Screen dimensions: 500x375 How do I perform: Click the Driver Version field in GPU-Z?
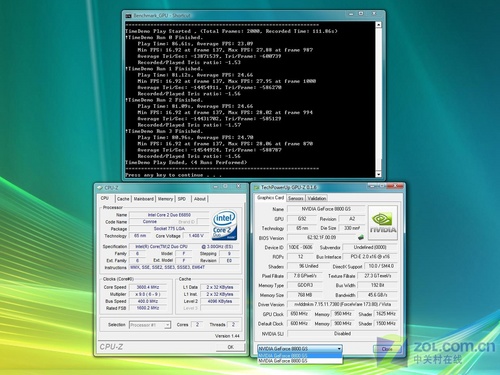coord(342,304)
